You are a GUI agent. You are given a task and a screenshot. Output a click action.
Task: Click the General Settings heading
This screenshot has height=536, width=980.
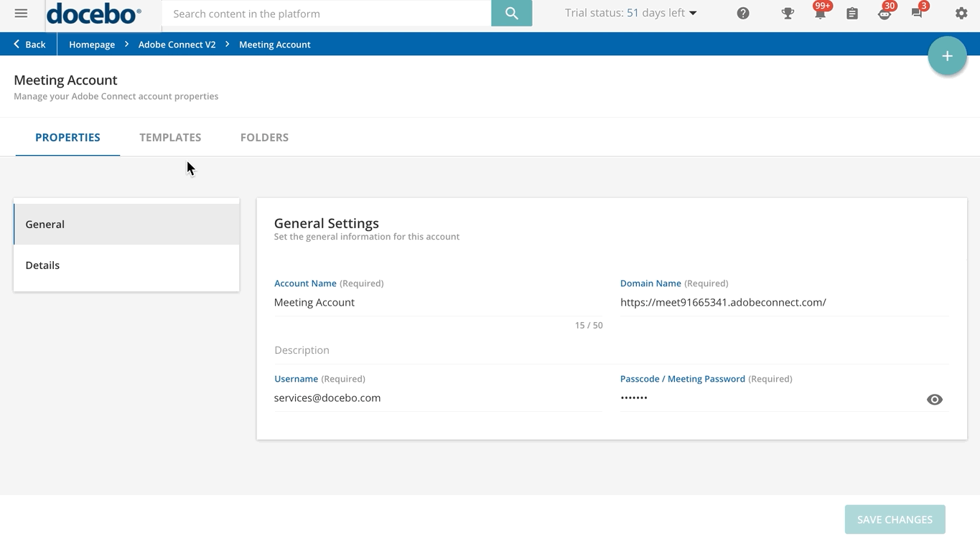click(327, 223)
